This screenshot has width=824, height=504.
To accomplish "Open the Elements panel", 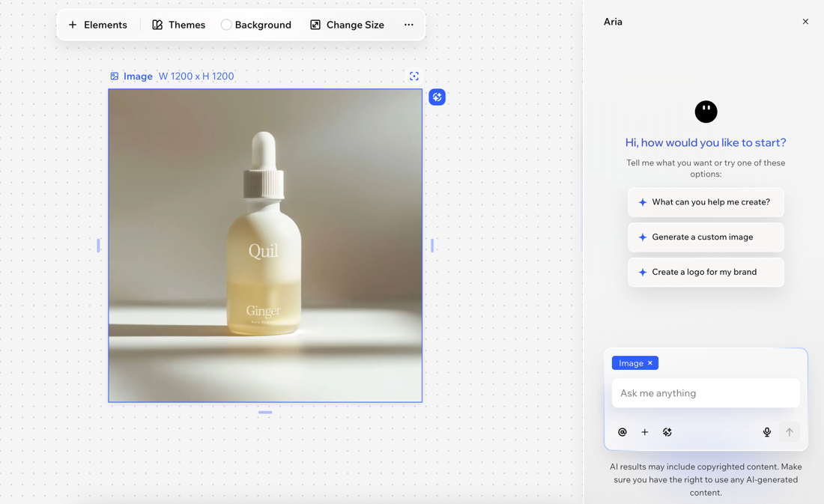I will 97,25.
